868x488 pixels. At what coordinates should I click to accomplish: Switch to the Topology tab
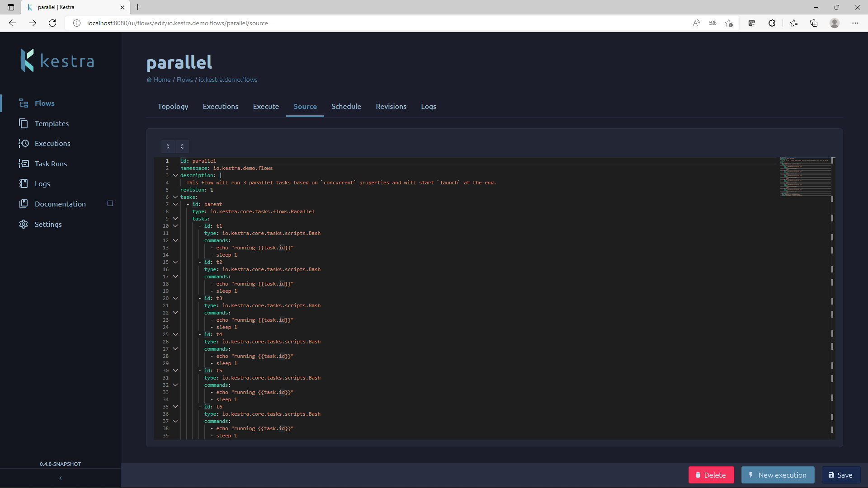(x=173, y=107)
